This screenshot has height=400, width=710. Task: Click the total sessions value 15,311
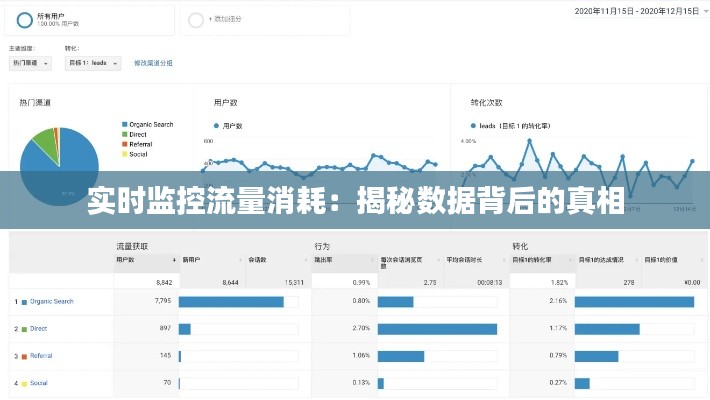point(294,282)
